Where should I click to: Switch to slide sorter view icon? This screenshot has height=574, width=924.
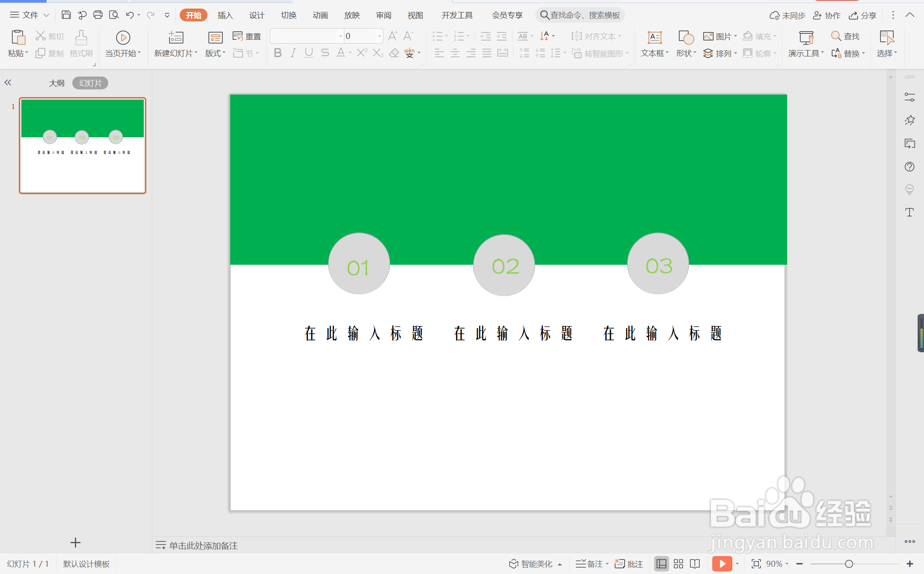tap(678, 564)
